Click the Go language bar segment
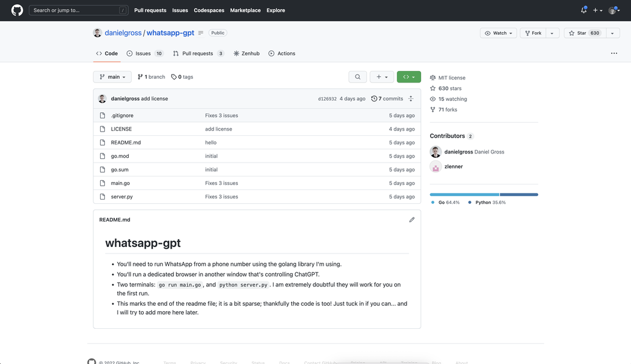Screen dimensions: 631x364 click(464, 195)
